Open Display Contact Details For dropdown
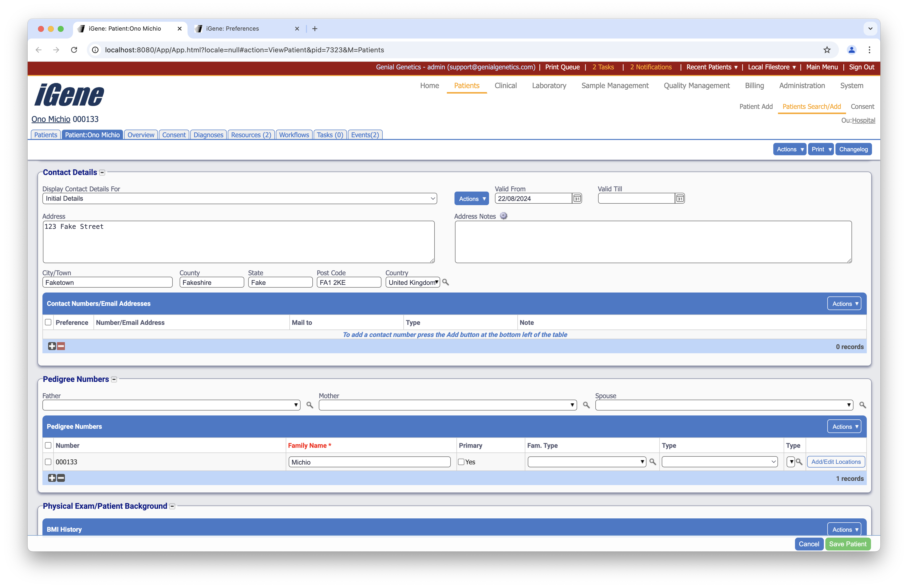This screenshot has width=908, height=588. click(x=239, y=198)
